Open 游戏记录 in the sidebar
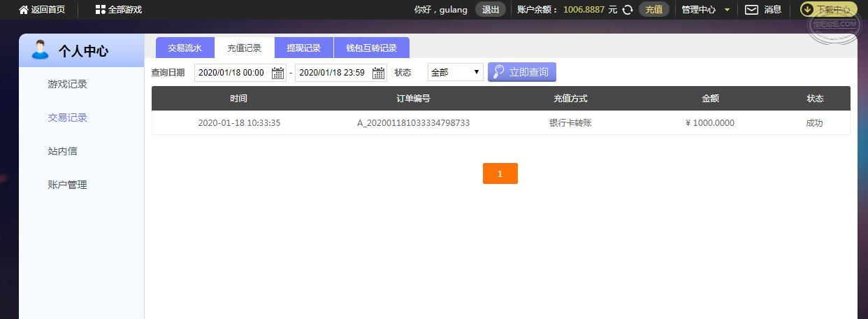This screenshot has height=319, width=868. (x=68, y=84)
